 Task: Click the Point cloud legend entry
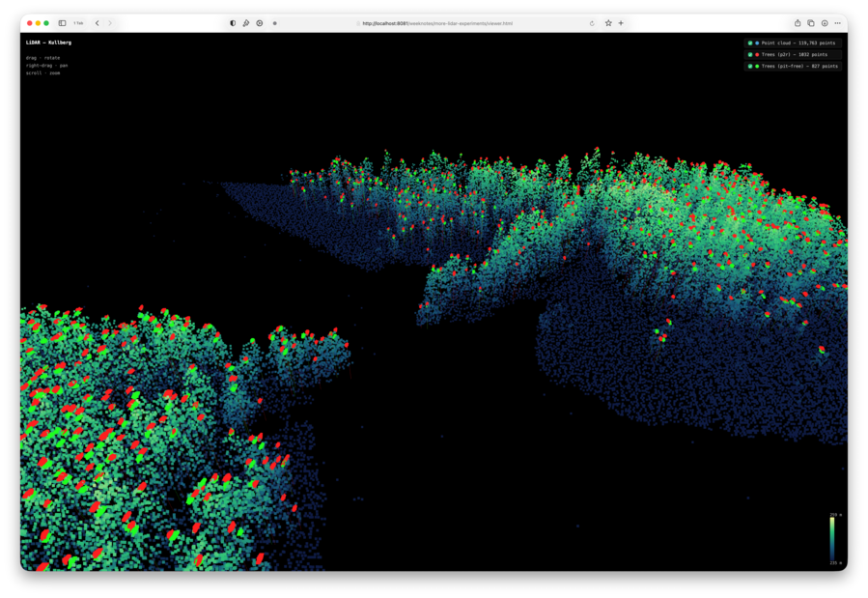[792, 43]
